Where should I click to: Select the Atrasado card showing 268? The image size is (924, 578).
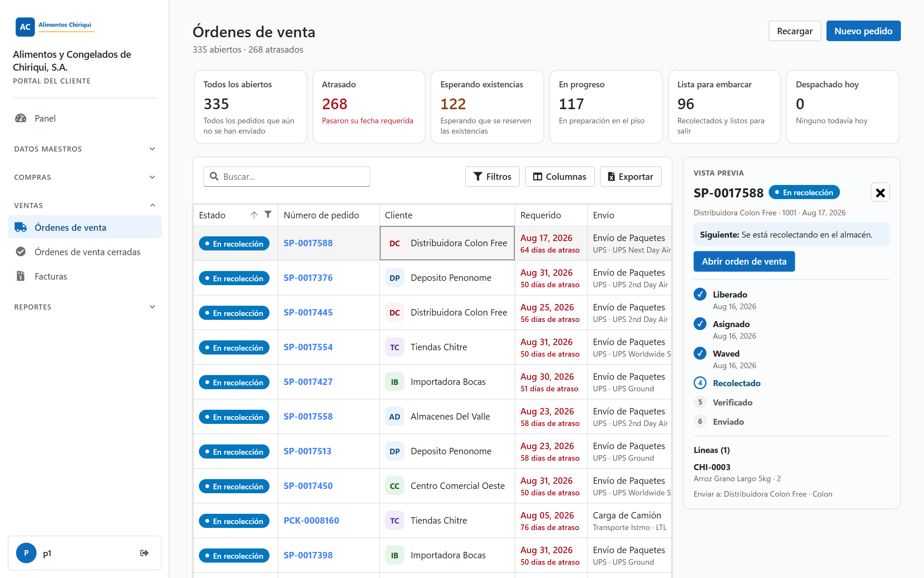point(369,107)
